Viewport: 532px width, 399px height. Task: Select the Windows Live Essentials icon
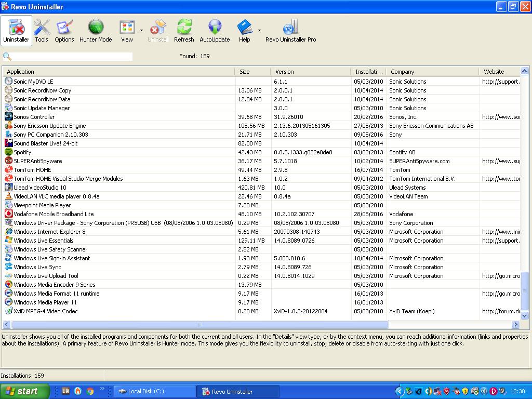point(8,240)
